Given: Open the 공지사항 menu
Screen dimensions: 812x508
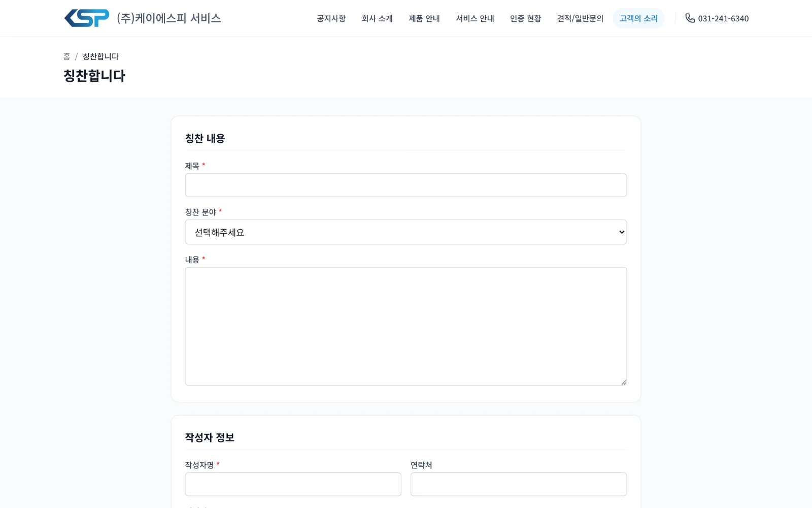Looking at the screenshot, I should (331, 18).
